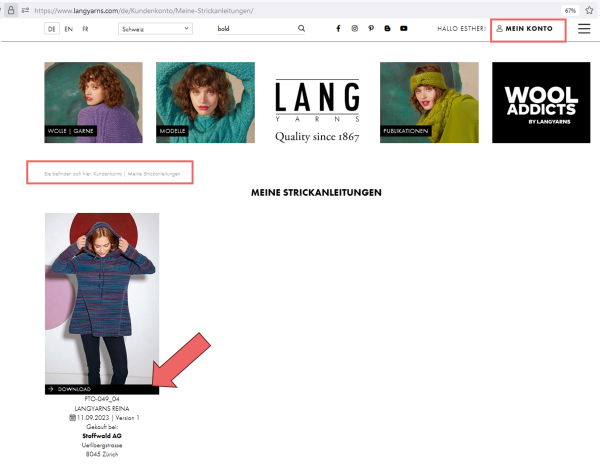The height and width of the screenshot is (473, 600).
Task: Open the Facebook social icon
Action: [x=337, y=29]
